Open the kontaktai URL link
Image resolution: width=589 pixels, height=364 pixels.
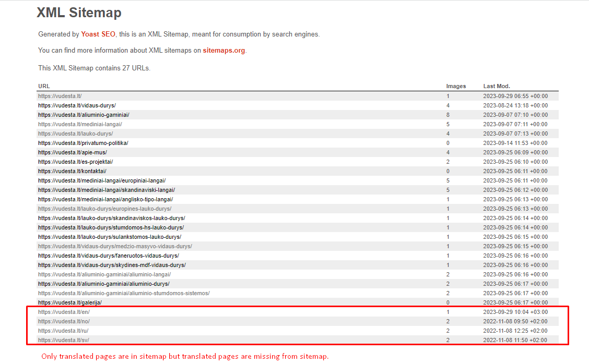coord(72,171)
